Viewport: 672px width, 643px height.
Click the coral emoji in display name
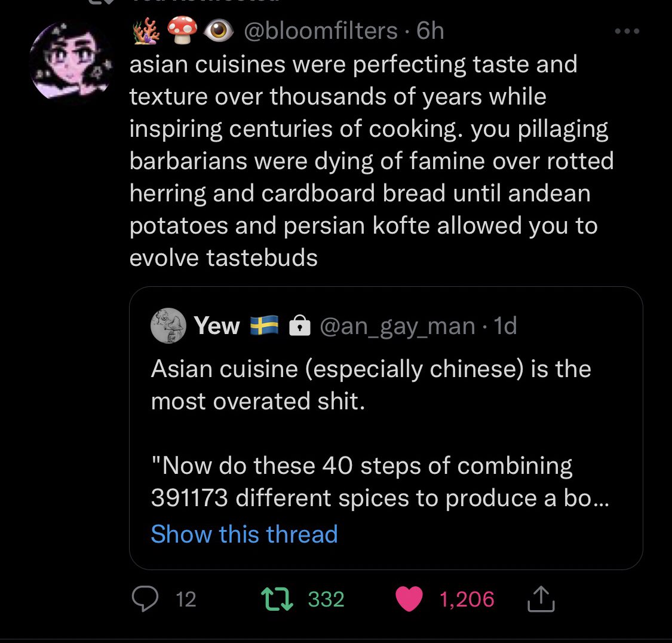pyautogui.click(x=146, y=31)
